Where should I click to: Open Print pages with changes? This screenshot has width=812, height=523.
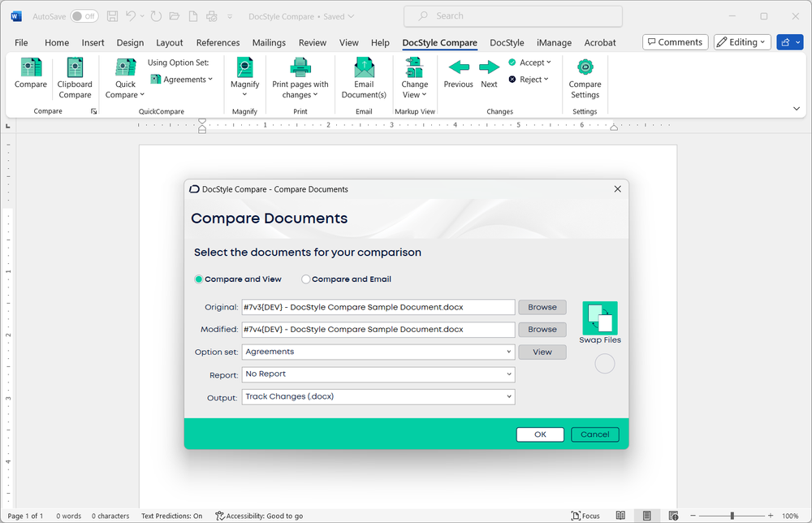pos(300,78)
